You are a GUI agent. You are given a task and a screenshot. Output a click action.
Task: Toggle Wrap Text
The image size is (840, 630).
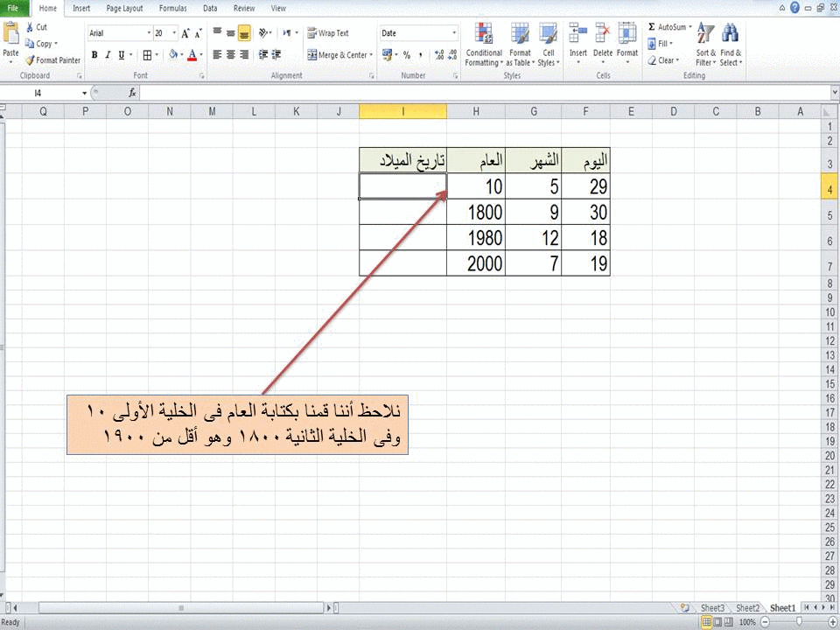tap(328, 33)
